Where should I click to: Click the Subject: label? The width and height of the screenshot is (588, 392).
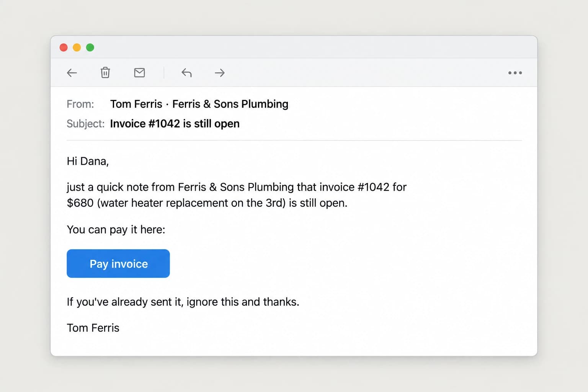tap(85, 124)
